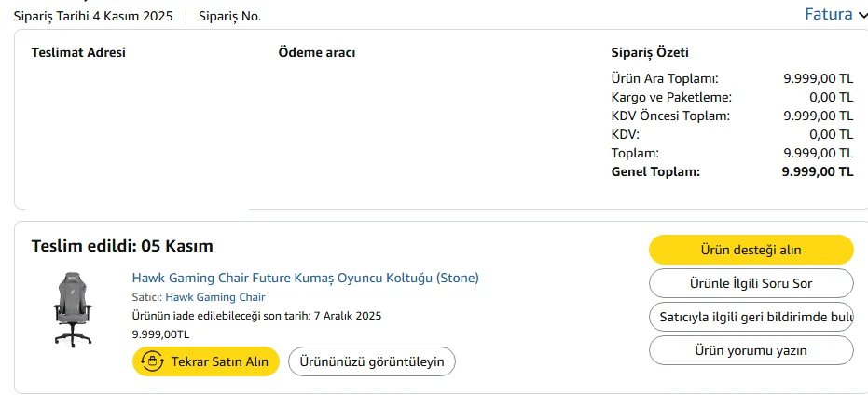Click the Teslim edildi: 05 Kasım heading
The image size is (868, 395).
click(x=122, y=246)
